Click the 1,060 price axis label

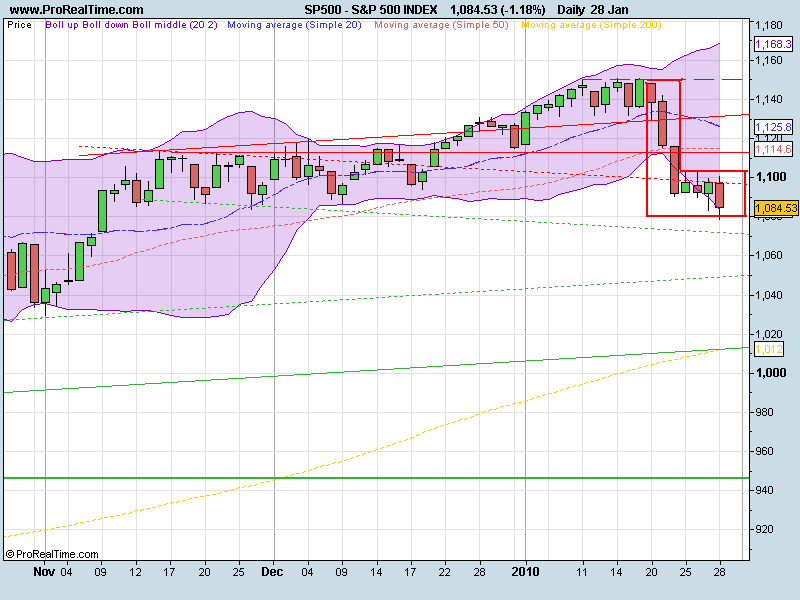tap(769, 255)
